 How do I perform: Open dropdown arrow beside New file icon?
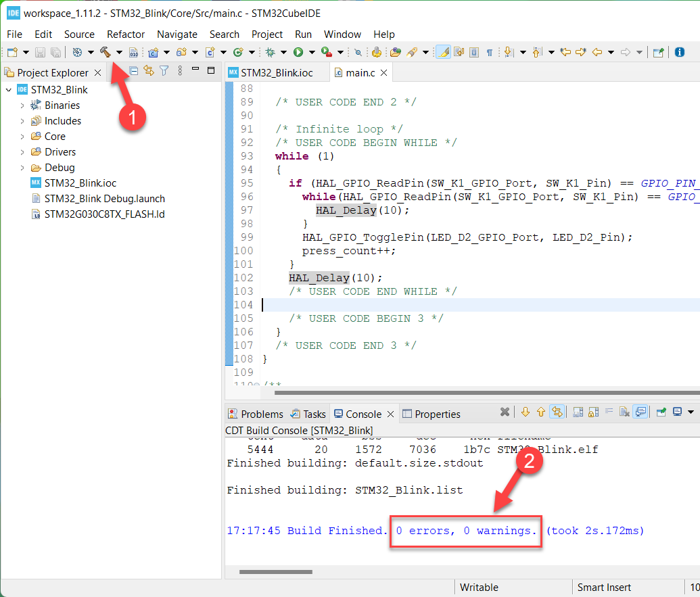click(26, 53)
